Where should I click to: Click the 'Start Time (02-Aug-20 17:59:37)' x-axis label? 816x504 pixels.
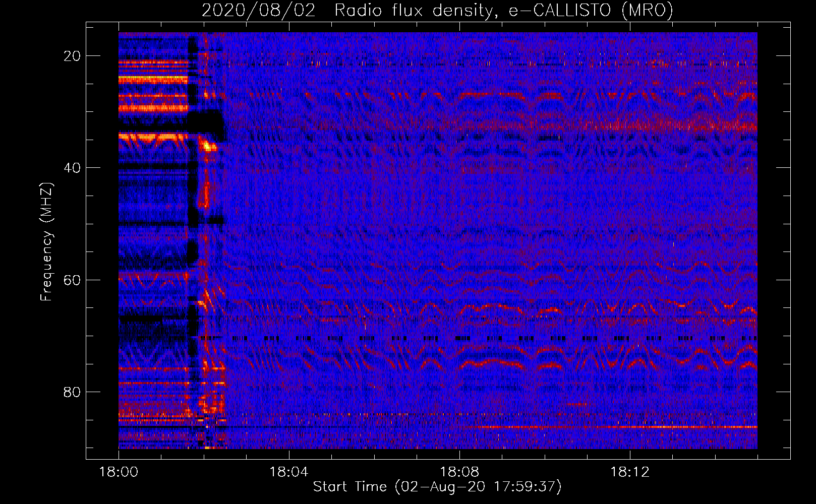(x=437, y=487)
